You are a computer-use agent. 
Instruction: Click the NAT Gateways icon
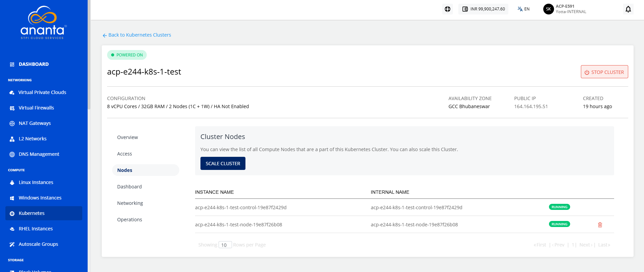click(x=12, y=123)
